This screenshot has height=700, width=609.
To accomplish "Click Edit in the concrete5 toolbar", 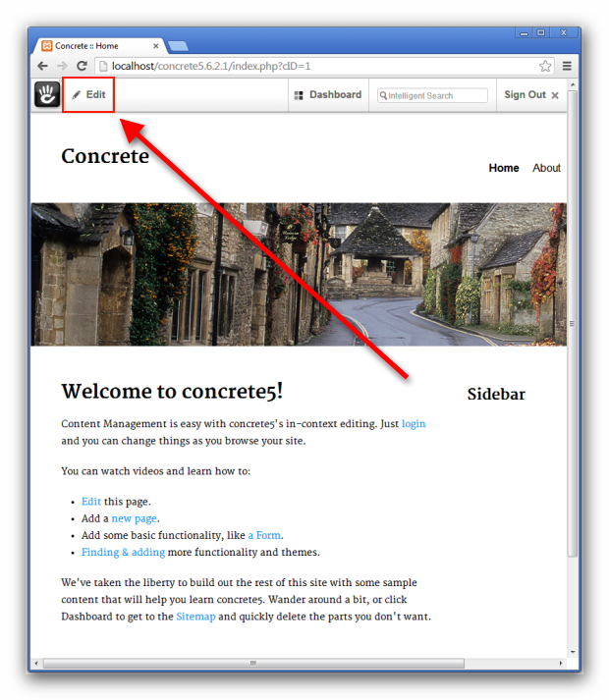I will [x=88, y=94].
